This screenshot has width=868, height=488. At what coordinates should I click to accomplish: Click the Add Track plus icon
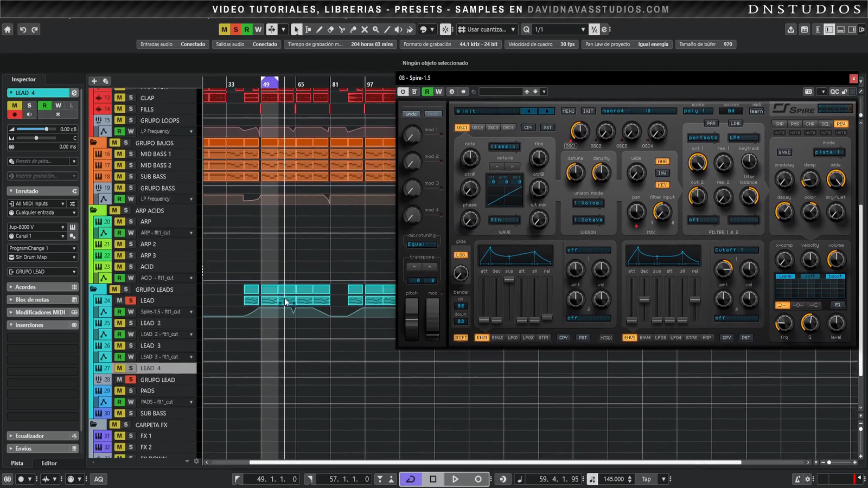[x=94, y=81]
